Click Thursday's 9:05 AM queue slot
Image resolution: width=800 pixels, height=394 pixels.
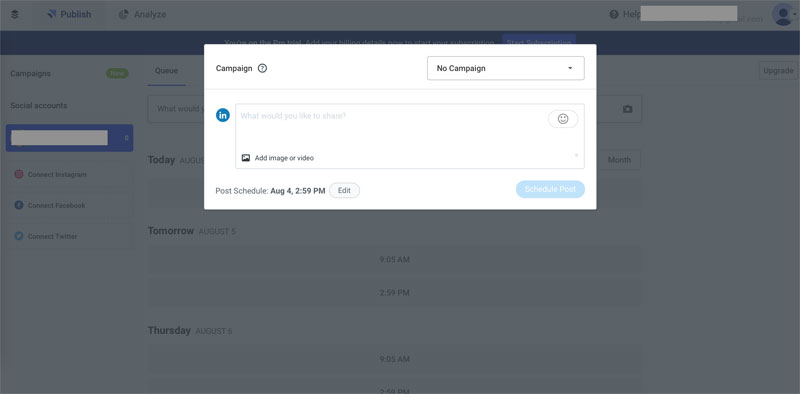[x=394, y=359]
